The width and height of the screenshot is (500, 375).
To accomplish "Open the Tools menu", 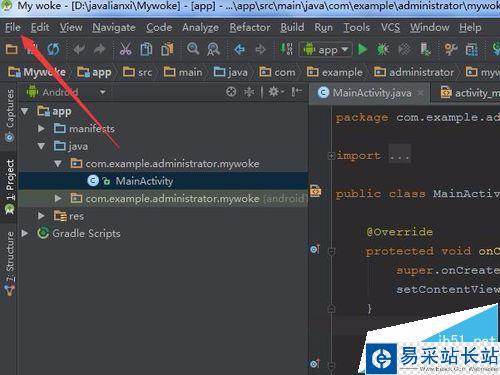I will pos(357,27).
